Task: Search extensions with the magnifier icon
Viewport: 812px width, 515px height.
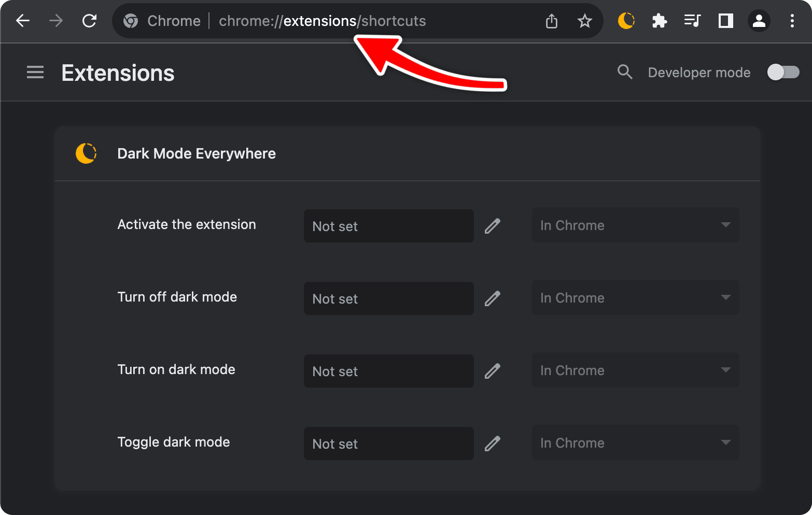Action: pyautogui.click(x=625, y=72)
